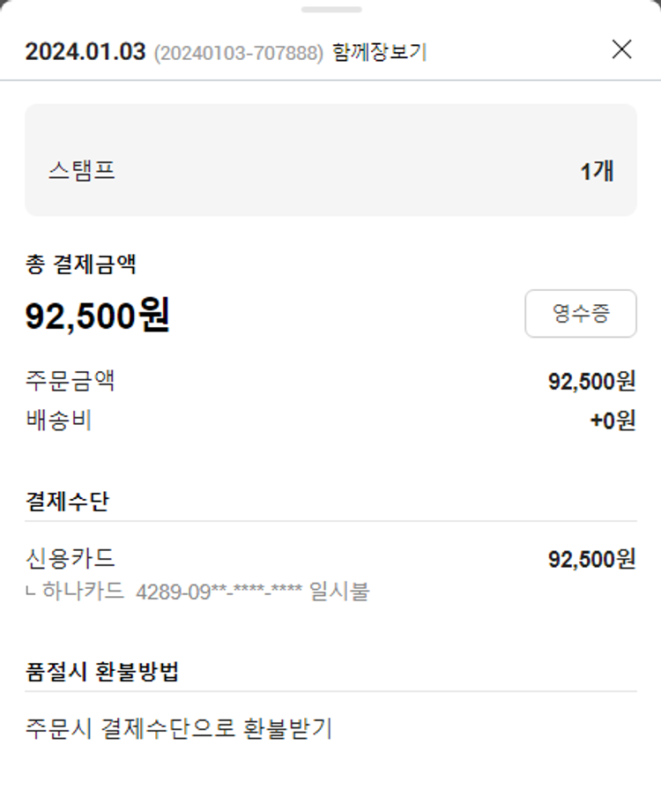The image size is (661, 812).
Task: Tap the drag handle at top of sheet
Action: pos(331,10)
